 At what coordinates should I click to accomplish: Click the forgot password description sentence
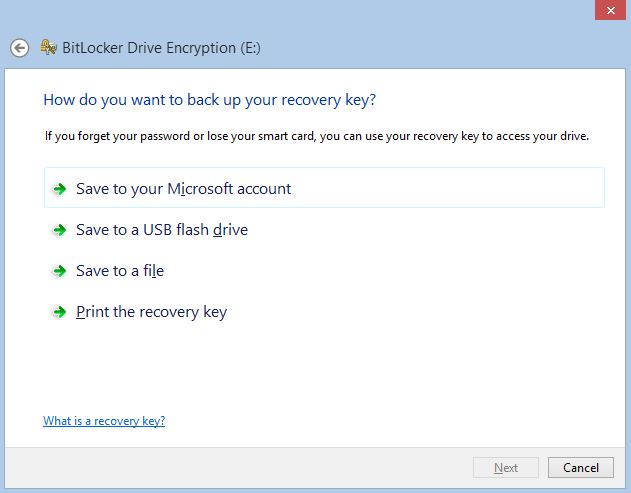pos(317,136)
